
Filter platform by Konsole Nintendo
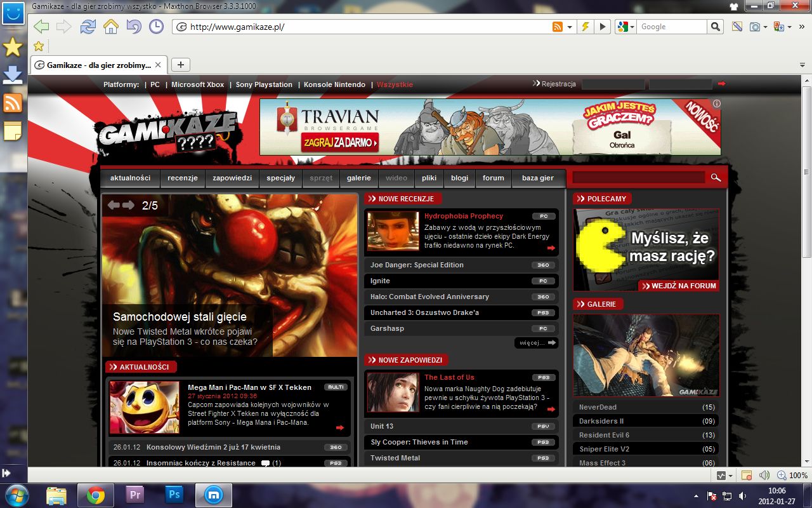[335, 84]
